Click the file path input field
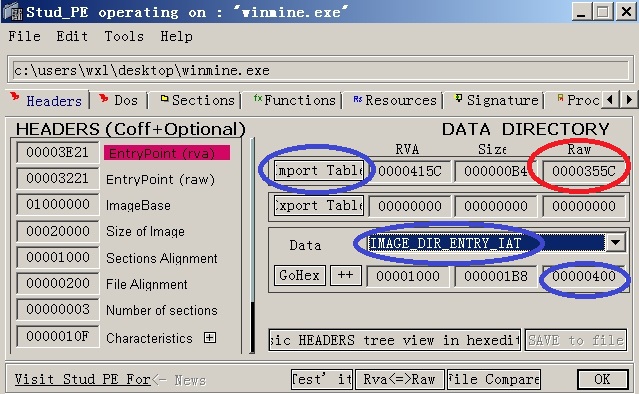 click(x=320, y=70)
